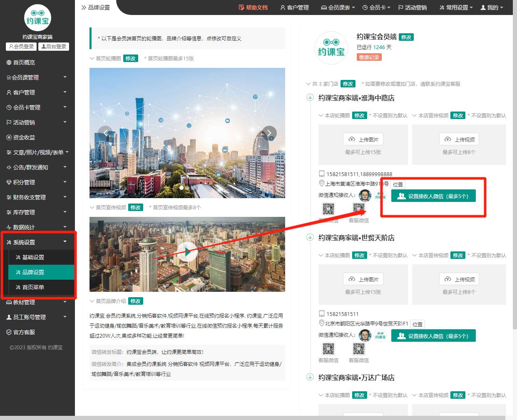The image size is (517, 420).
Task: Click 修改 next to 约课宝会员端 title
Action: 406,37
